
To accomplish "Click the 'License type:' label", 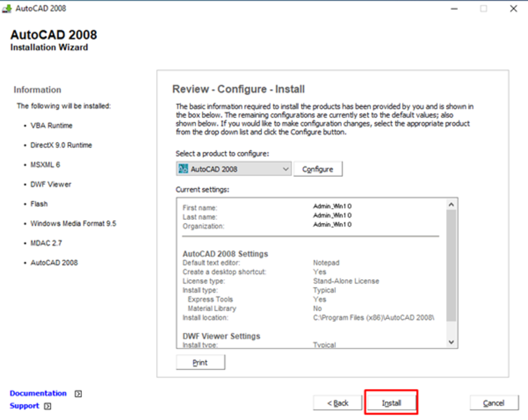I will coord(204,281).
